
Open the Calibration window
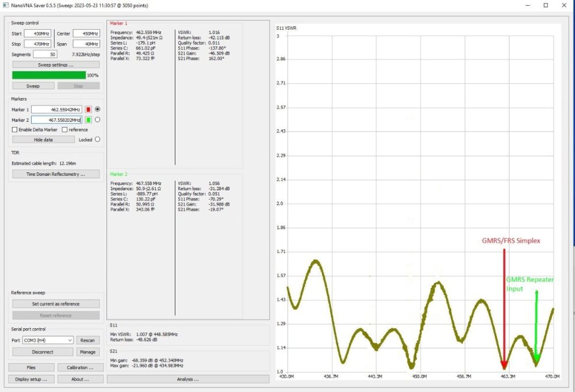coord(80,367)
